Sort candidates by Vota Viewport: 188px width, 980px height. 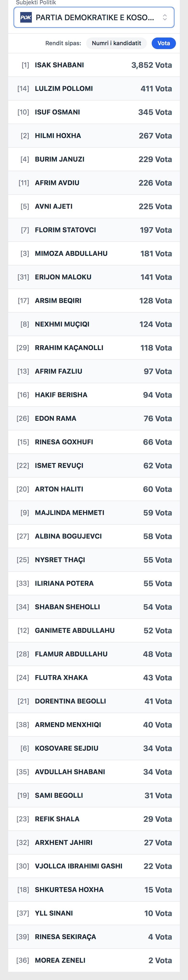[x=164, y=43]
